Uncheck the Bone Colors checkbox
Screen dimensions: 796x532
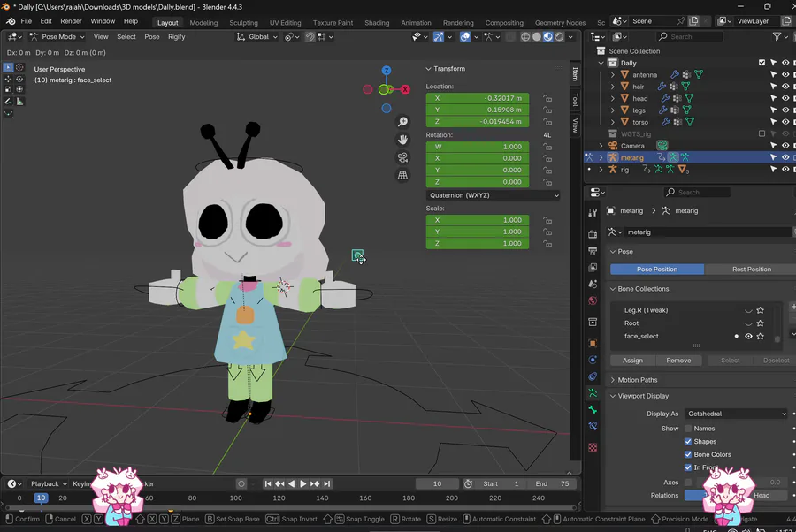coord(688,455)
